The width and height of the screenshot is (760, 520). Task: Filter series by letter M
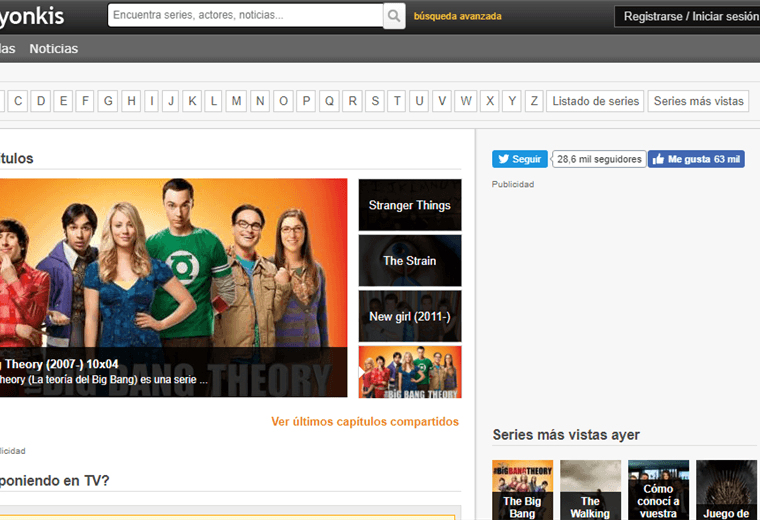point(236,101)
